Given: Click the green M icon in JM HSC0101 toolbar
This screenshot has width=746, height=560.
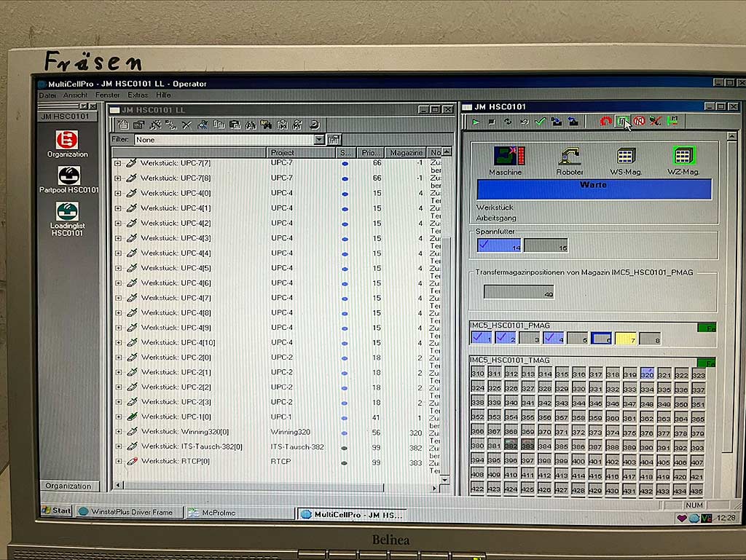Looking at the screenshot, I should 672,121.
